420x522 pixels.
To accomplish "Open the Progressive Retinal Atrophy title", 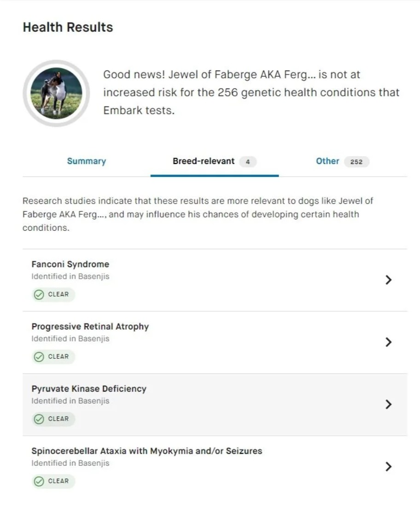I will point(90,327).
